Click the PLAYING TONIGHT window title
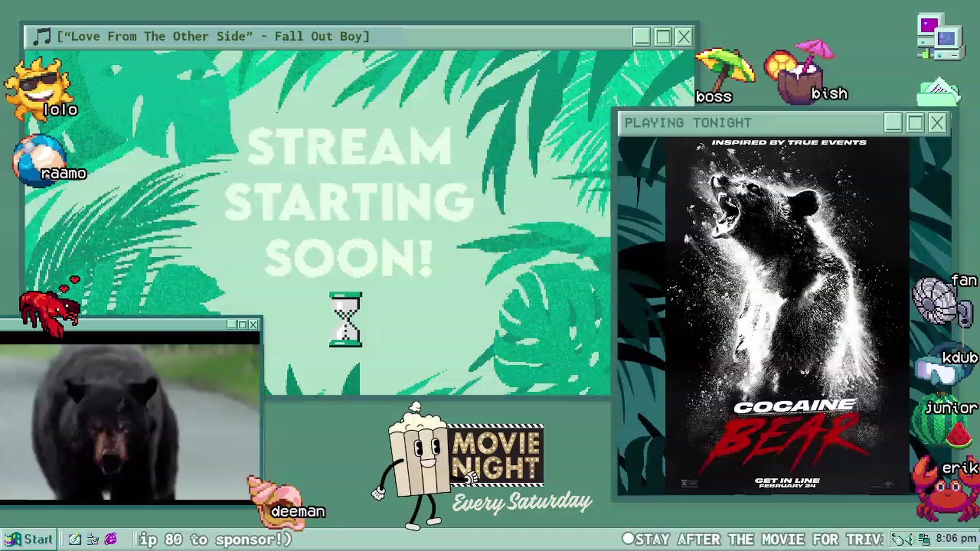Image resolution: width=980 pixels, height=551 pixels. click(688, 123)
